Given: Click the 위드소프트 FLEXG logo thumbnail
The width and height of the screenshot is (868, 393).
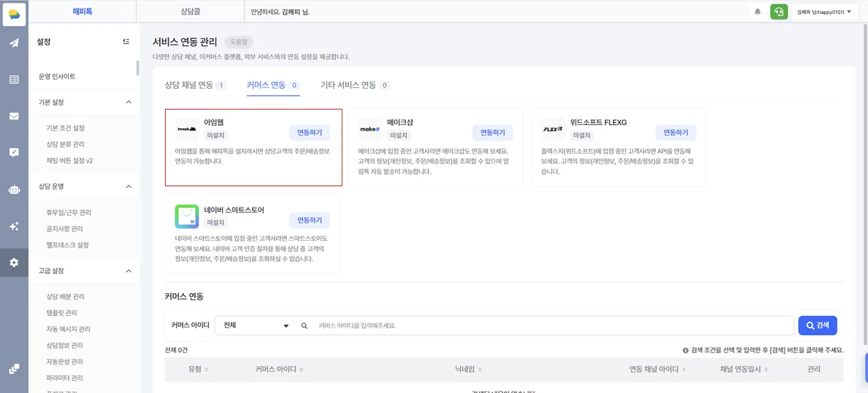Looking at the screenshot, I should pyautogui.click(x=553, y=129).
